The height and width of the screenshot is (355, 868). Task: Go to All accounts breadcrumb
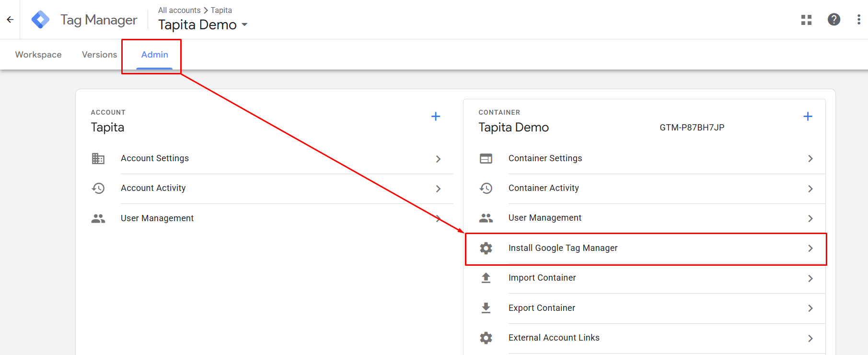click(179, 10)
